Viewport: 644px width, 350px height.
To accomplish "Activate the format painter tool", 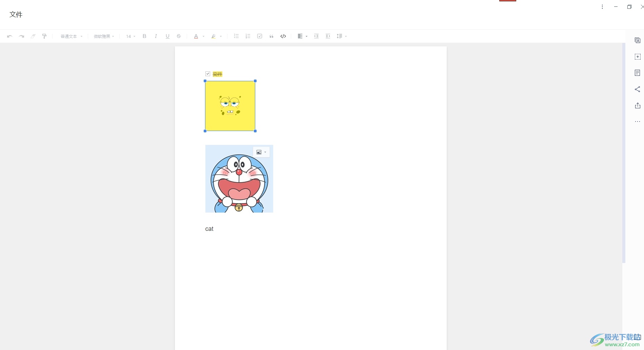I will [44, 36].
